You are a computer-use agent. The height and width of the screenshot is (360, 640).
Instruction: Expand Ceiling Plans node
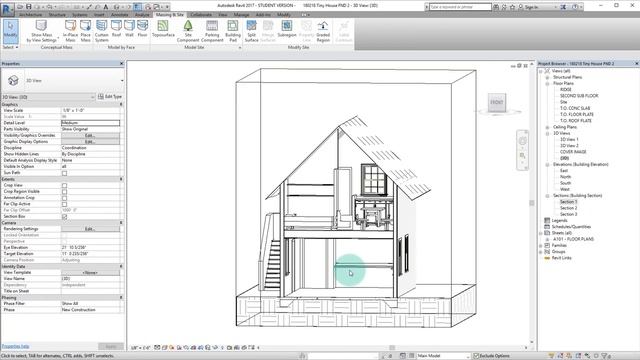click(547, 127)
